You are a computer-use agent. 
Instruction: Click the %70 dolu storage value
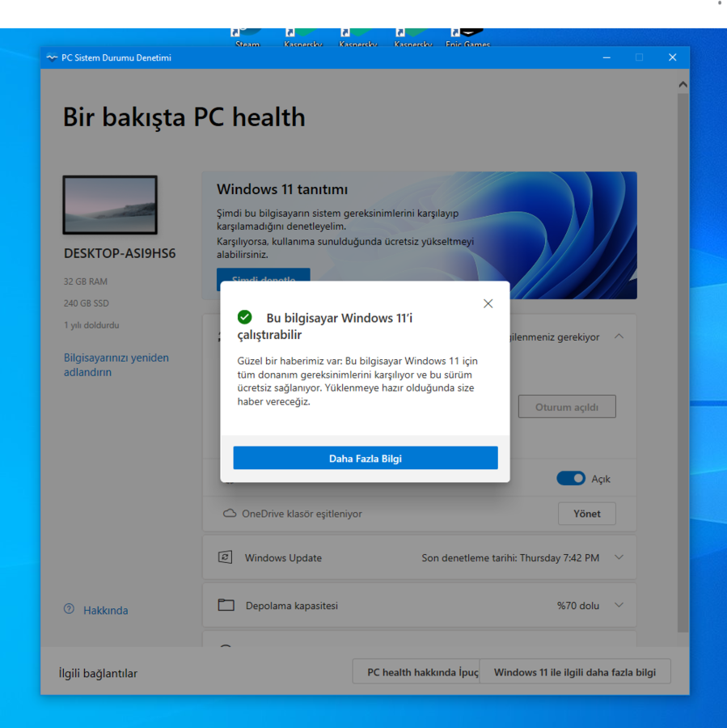578,605
